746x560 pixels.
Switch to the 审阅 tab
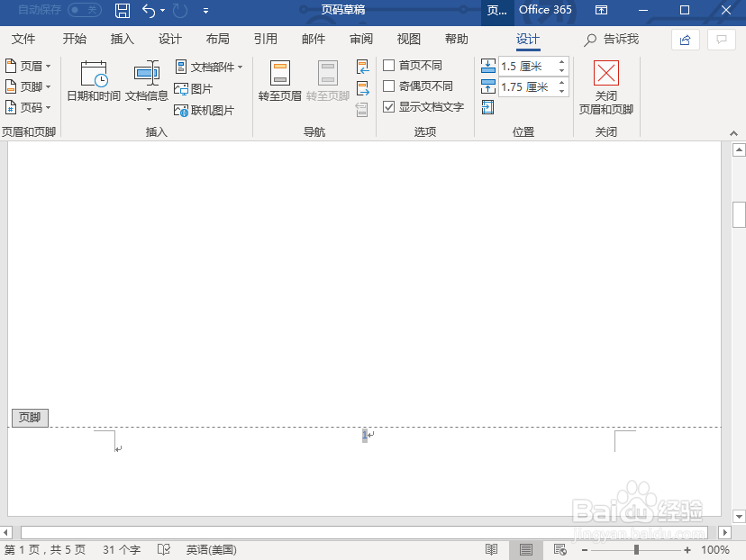tap(361, 39)
